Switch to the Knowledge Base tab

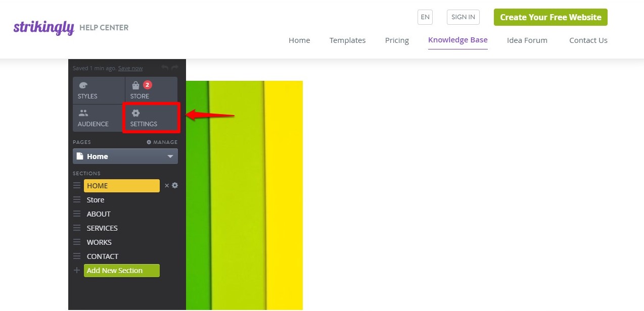457,40
